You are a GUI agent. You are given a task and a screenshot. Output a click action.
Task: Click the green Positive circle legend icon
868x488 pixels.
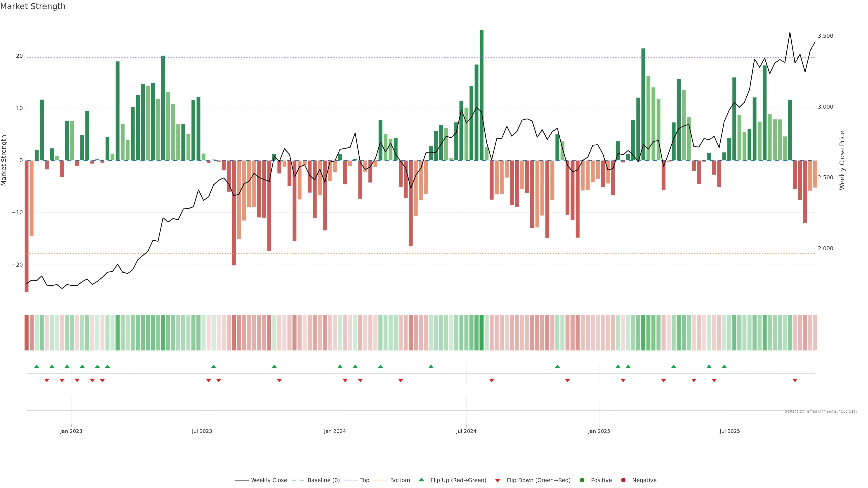[x=582, y=480]
